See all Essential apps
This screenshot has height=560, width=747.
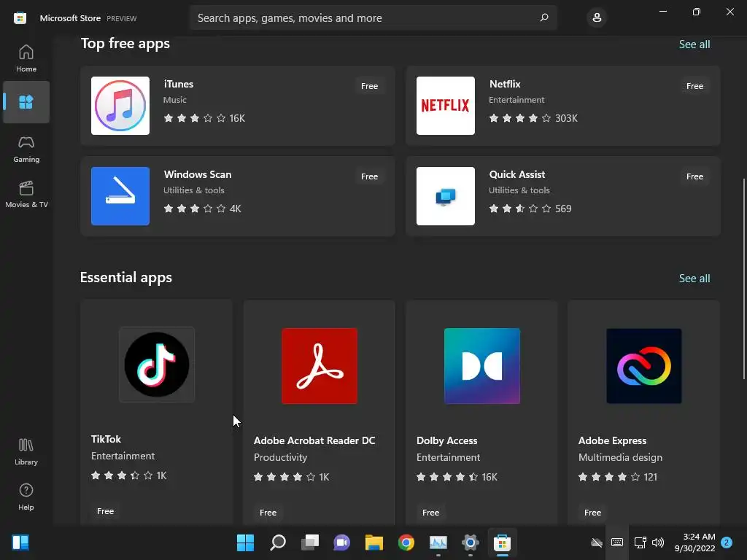click(694, 278)
